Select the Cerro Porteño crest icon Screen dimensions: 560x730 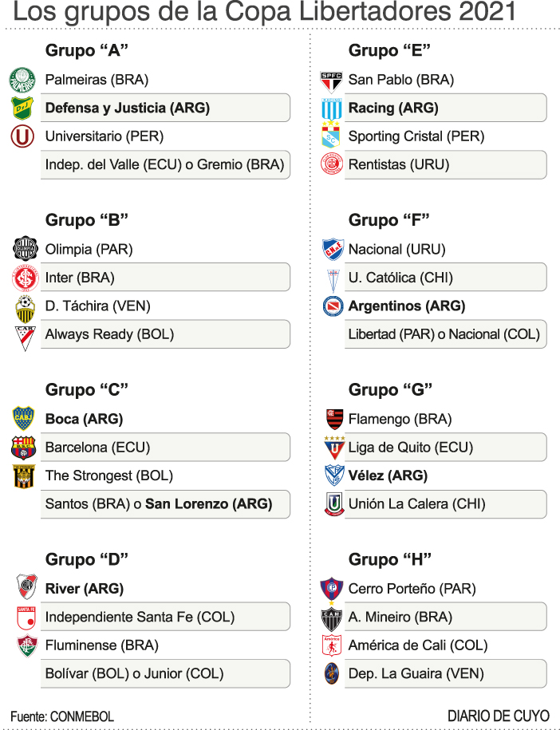[x=331, y=589]
